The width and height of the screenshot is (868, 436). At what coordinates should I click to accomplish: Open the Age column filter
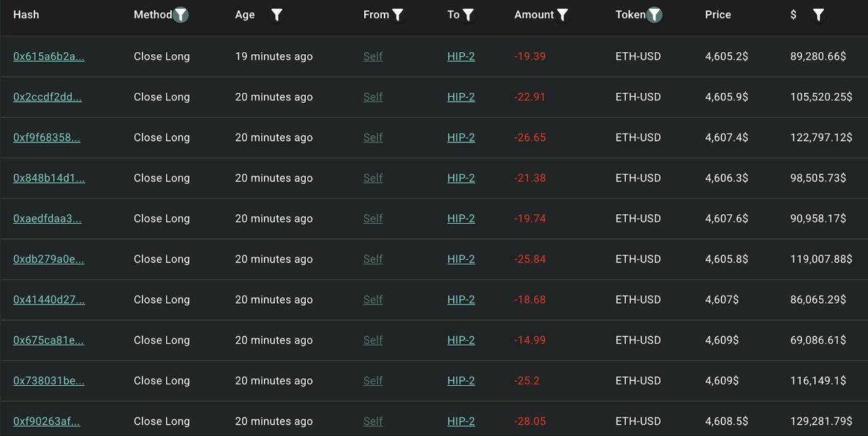click(277, 14)
